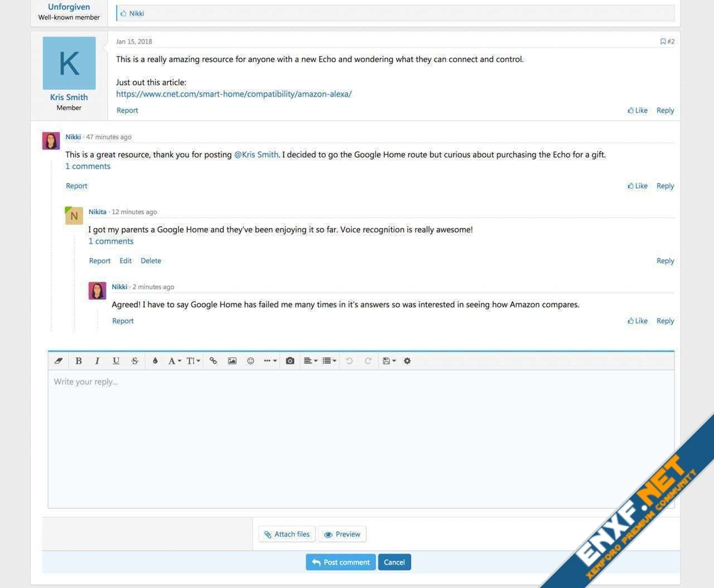Open the cnet.com Amazon Alexa link

click(234, 94)
